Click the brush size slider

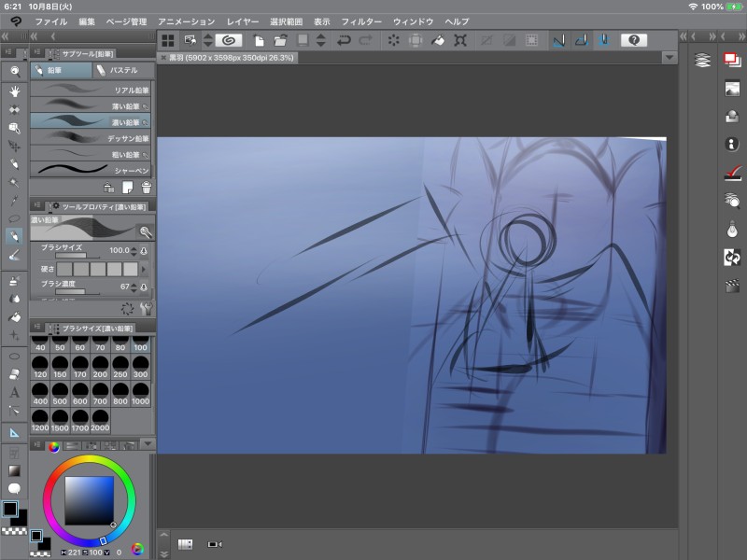(78, 256)
